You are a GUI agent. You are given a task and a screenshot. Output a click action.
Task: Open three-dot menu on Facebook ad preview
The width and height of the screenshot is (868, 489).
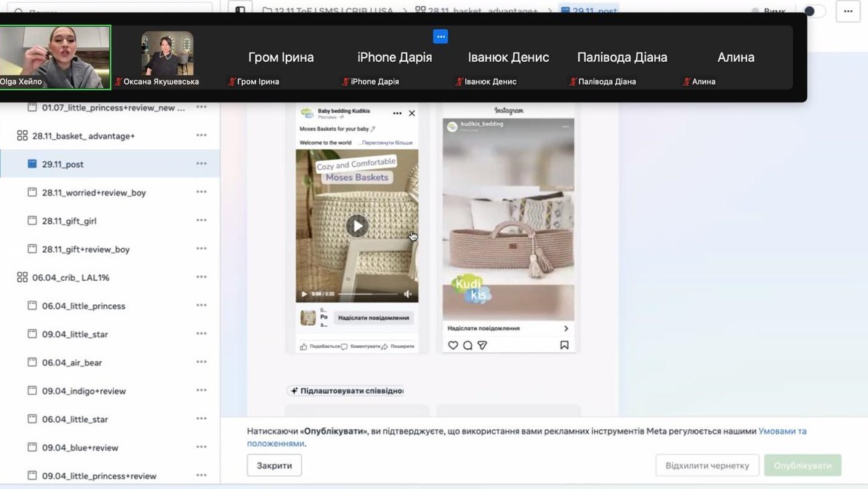click(397, 114)
